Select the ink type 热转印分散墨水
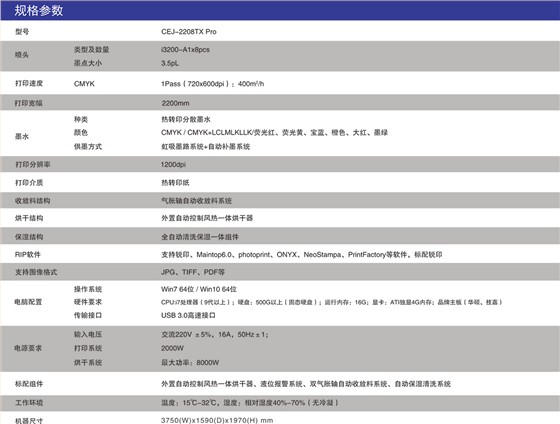Screen dimensions: 560x424 coord(186,120)
